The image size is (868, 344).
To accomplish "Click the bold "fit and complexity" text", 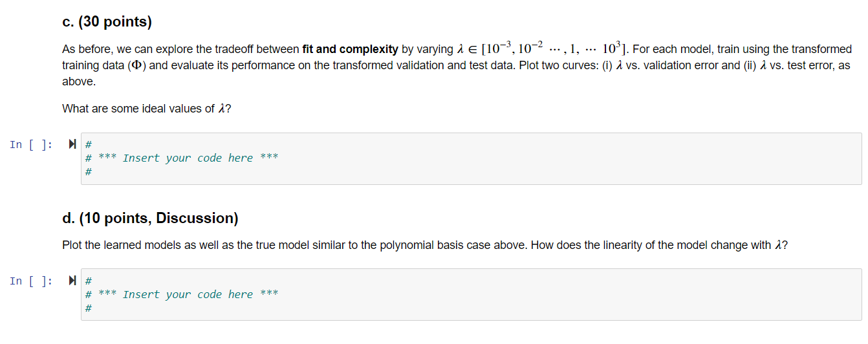I will coord(350,49).
